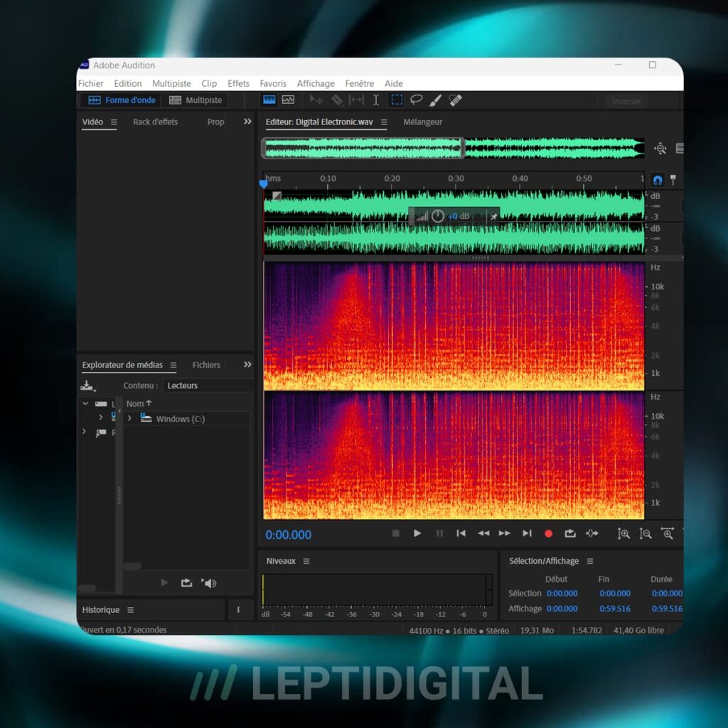This screenshot has width=728, height=728.
Task: Click the Stop playback button
Action: (395, 533)
